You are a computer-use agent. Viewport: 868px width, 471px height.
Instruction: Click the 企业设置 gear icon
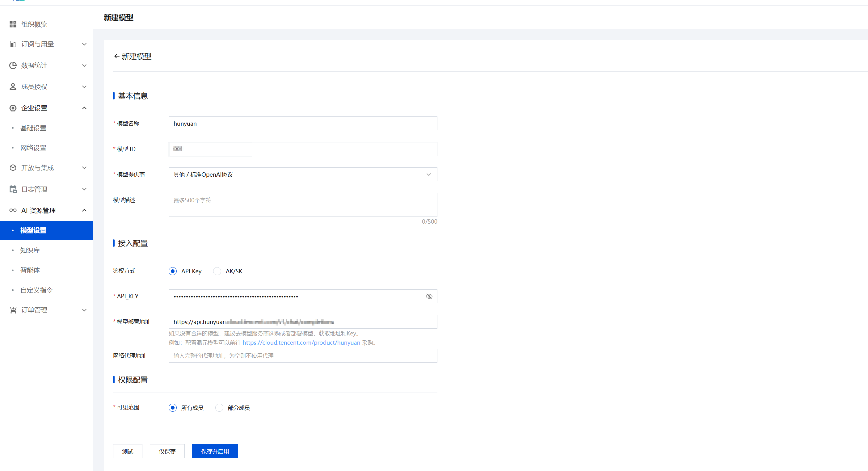click(x=13, y=108)
